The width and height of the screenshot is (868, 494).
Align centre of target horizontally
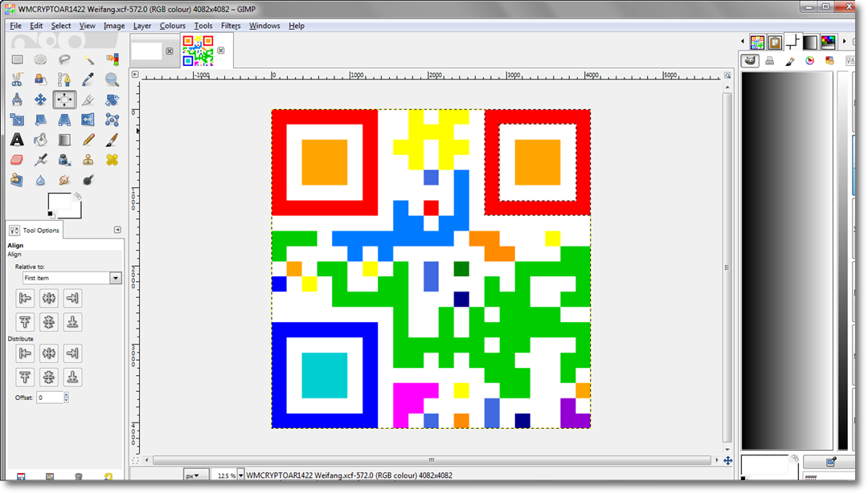[49, 298]
